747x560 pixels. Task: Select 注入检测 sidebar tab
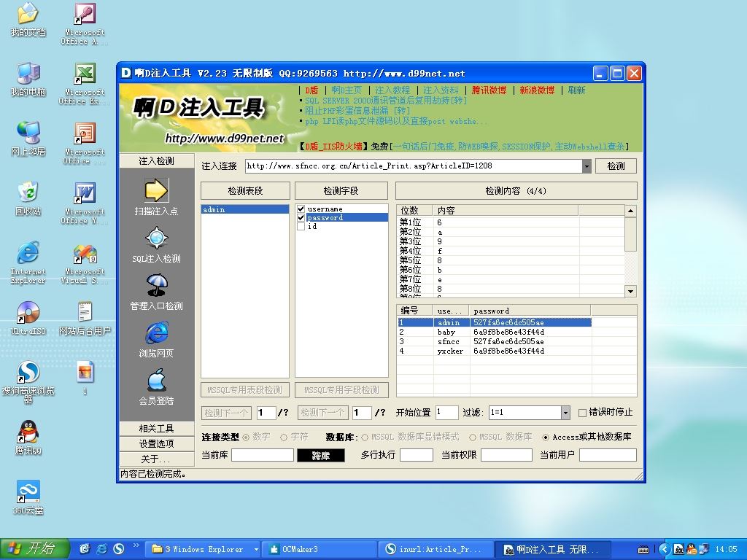(x=157, y=161)
